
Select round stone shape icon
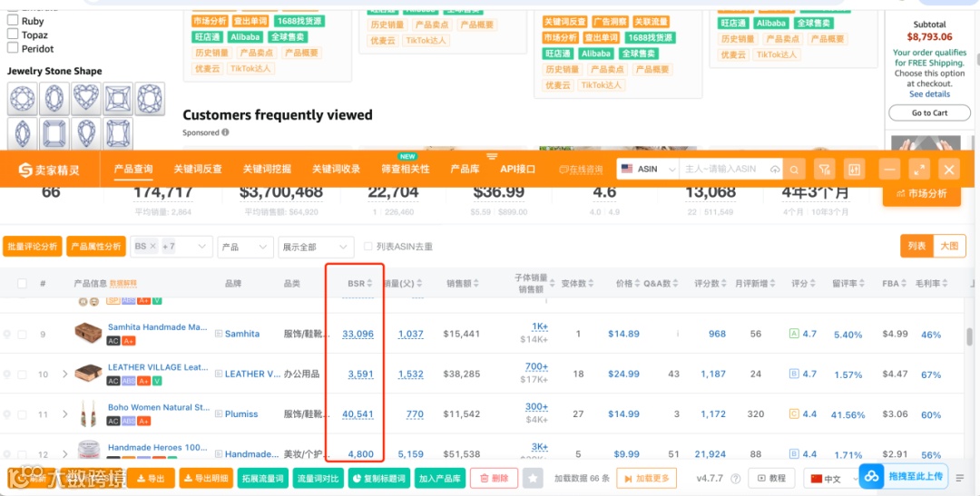coord(23,99)
